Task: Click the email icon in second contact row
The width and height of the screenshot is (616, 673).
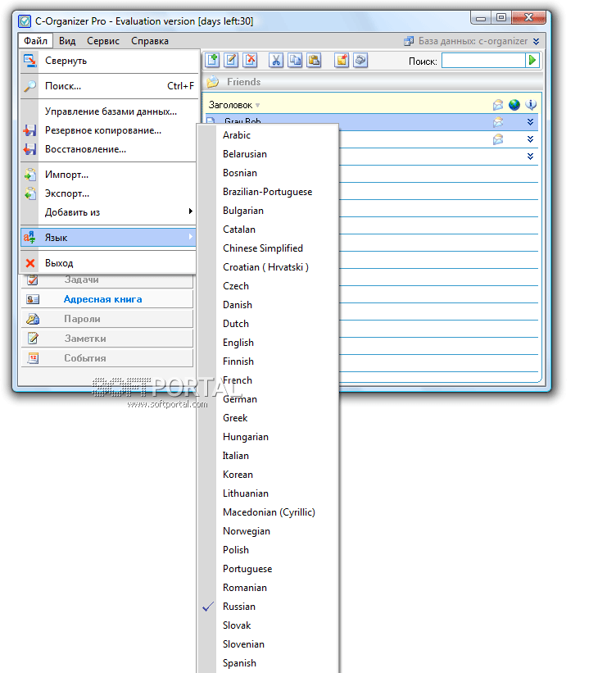Action: 497,139
